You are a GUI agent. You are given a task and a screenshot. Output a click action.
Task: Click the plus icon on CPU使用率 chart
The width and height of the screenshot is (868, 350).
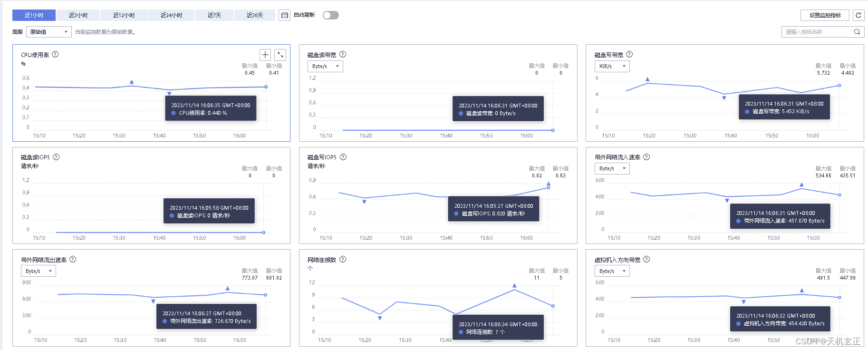[265, 55]
